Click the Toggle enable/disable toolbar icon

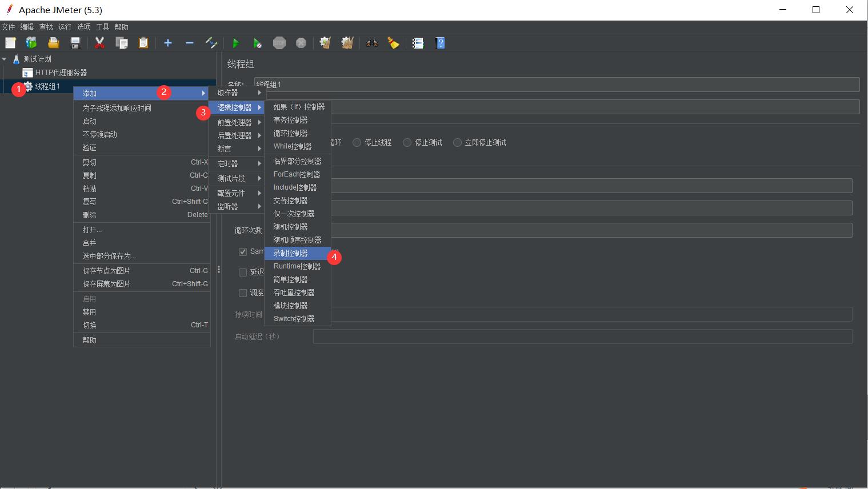tap(211, 43)
